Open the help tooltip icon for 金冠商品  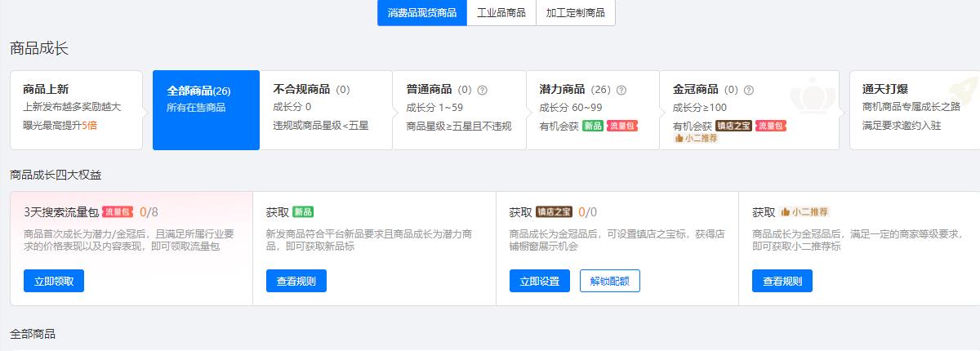(x=749, y=90)
